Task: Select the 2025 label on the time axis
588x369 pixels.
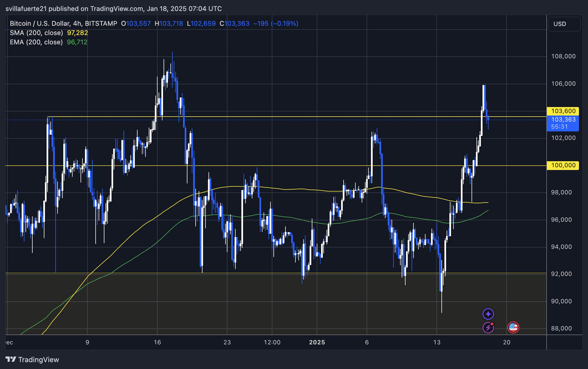Action: (317, 342)
